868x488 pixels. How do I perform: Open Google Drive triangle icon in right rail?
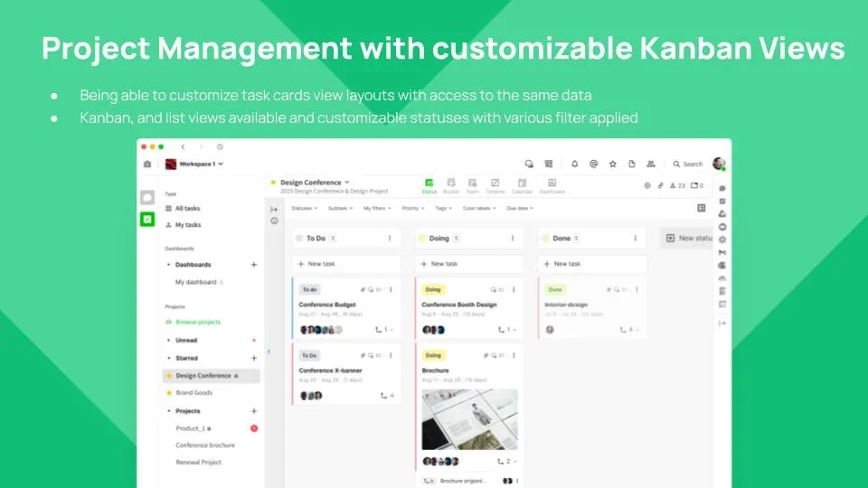click(x=722, y=214)
